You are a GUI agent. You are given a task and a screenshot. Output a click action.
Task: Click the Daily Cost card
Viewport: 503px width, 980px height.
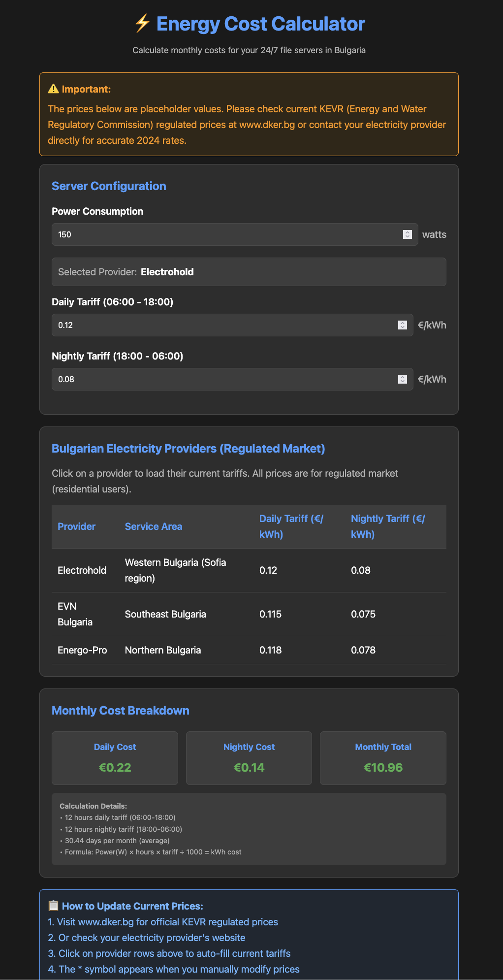115,758
